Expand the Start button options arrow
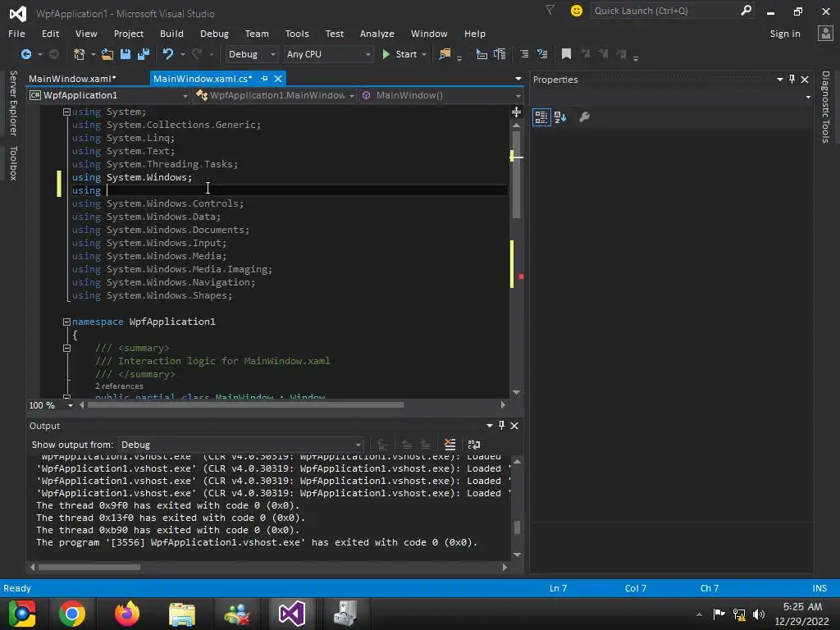The width and height of the screenshot is (840, 630). tap(424, 54)
